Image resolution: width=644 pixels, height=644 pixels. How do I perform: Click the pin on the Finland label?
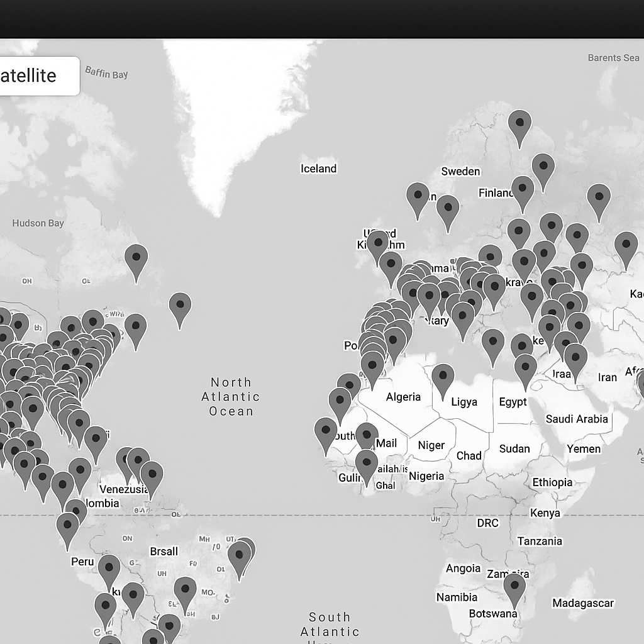pyautogui.click(x=523, y=191)
